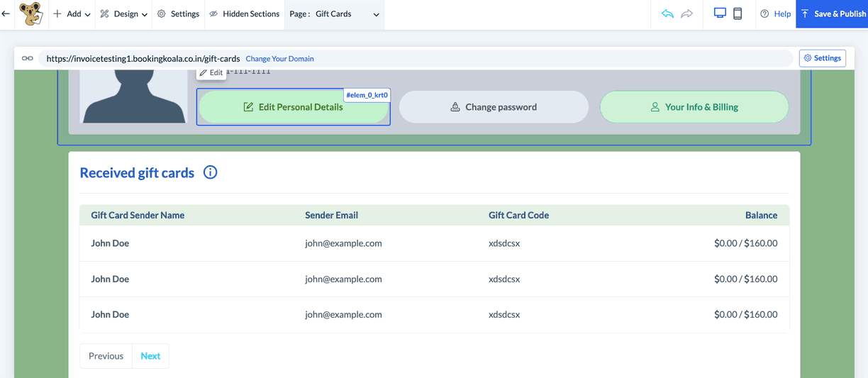Click Change password button
868x378 pixels.
(x=494, y=107)
